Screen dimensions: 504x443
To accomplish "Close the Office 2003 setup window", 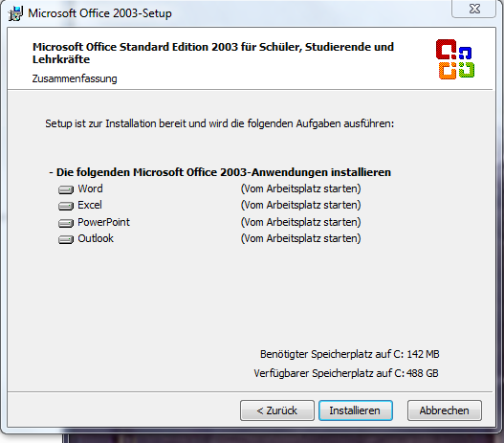I will pyautogui.click(x=474, y=9).
